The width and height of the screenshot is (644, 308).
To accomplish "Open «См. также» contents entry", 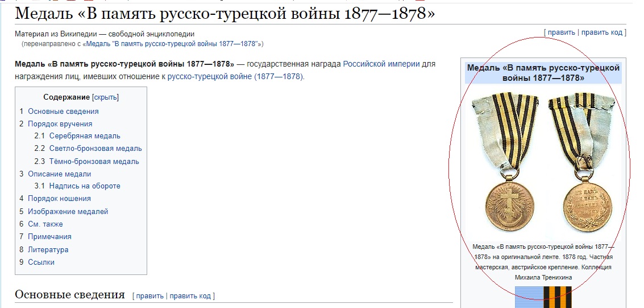I will tap(45, 224).
